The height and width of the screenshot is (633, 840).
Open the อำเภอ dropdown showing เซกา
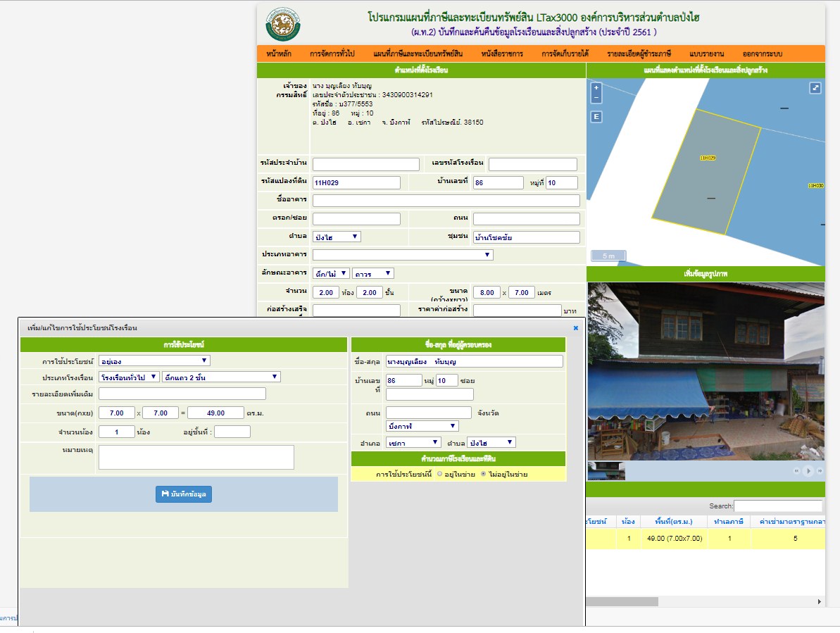tap(413, 443)
